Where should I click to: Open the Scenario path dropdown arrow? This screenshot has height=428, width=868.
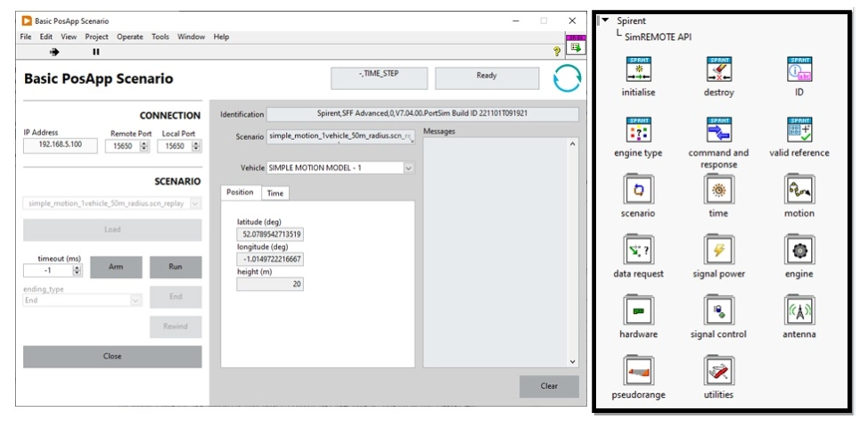coord(412,141)
